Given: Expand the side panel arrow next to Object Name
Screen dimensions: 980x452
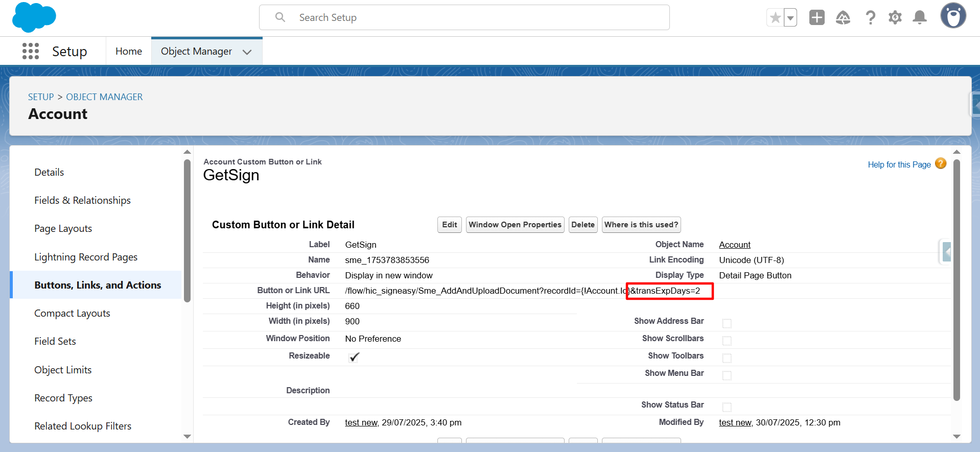Looking at the screenshot, I should (946, 252).
